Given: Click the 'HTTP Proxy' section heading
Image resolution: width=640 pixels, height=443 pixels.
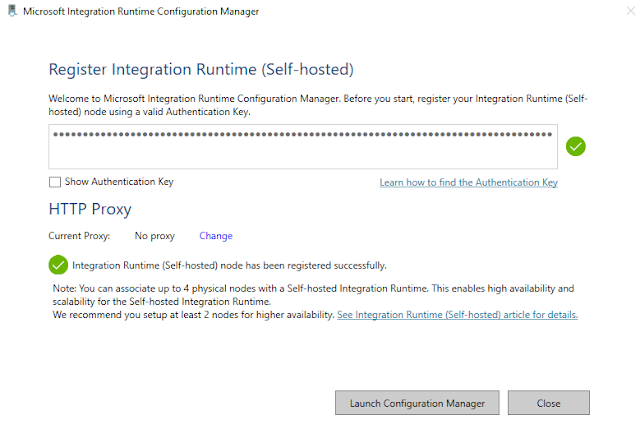Looking at the screenshot, I should coord(90,209).
